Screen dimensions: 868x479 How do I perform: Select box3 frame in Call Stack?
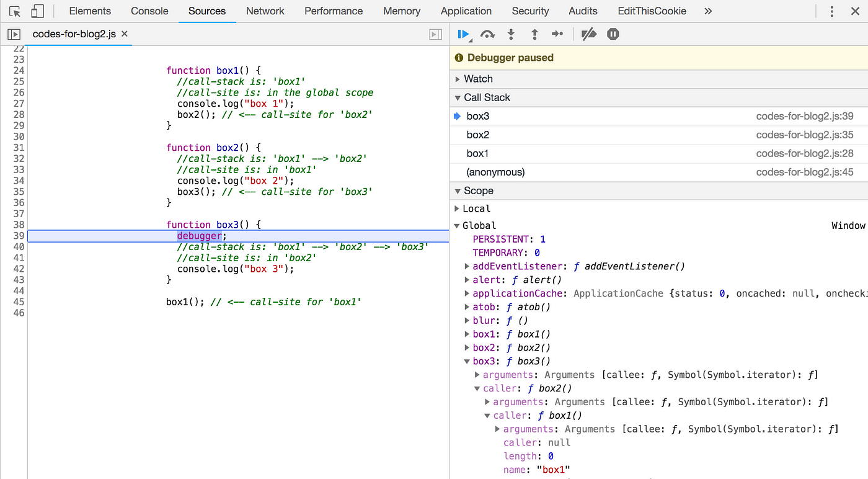tap(658, 116)
